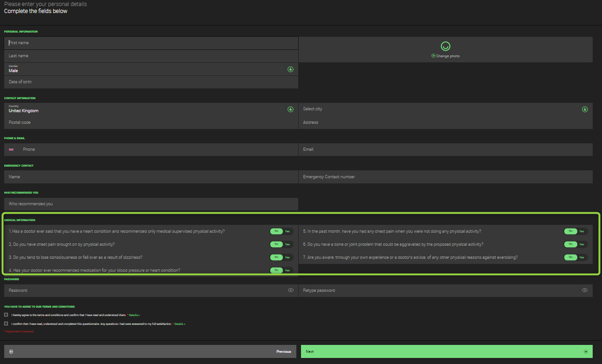602x364 pixels.
Task: Click the left arrow icon on Previous bar
Action: [11, 351]
